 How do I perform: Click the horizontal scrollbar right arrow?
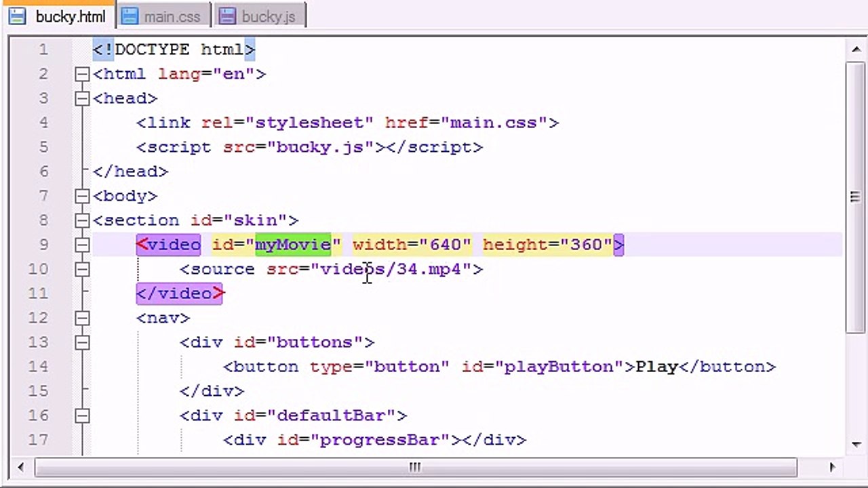(833, 467)
